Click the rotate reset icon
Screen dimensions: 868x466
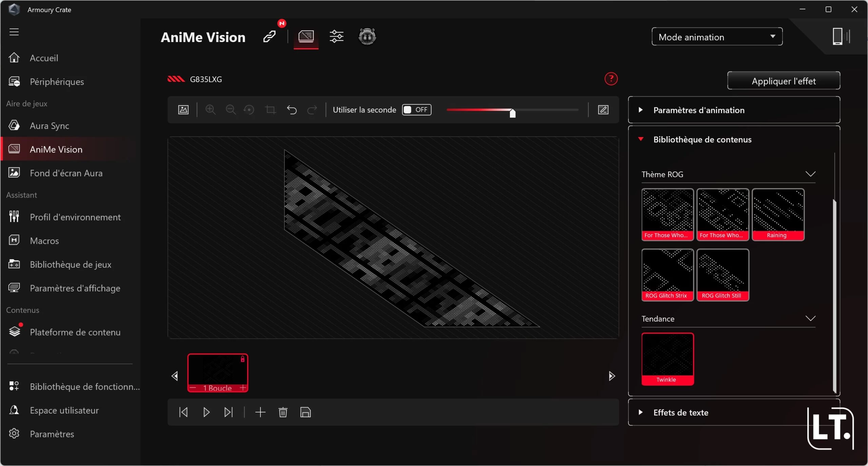click(249, 110)
